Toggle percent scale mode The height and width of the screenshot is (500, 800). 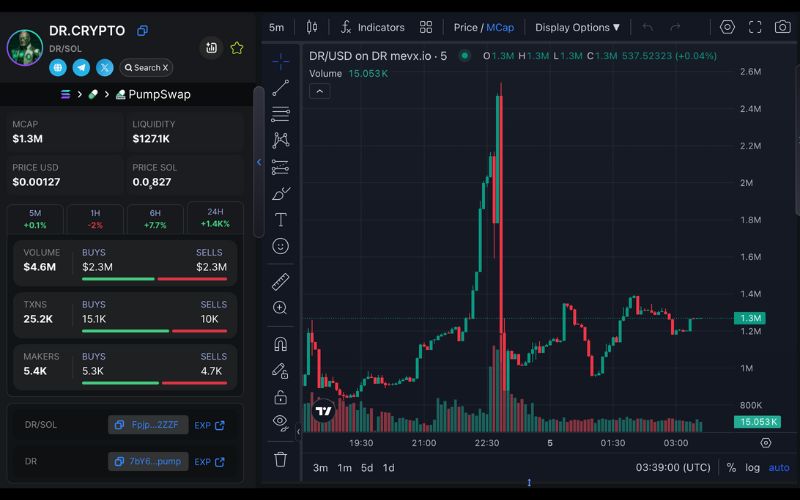coord(731,467)
